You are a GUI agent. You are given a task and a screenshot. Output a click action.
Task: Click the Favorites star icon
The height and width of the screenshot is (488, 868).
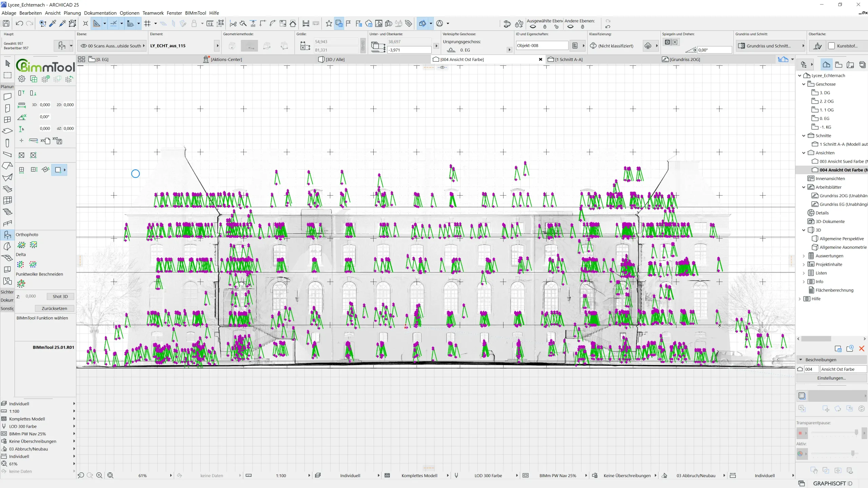tap(329, 23)
